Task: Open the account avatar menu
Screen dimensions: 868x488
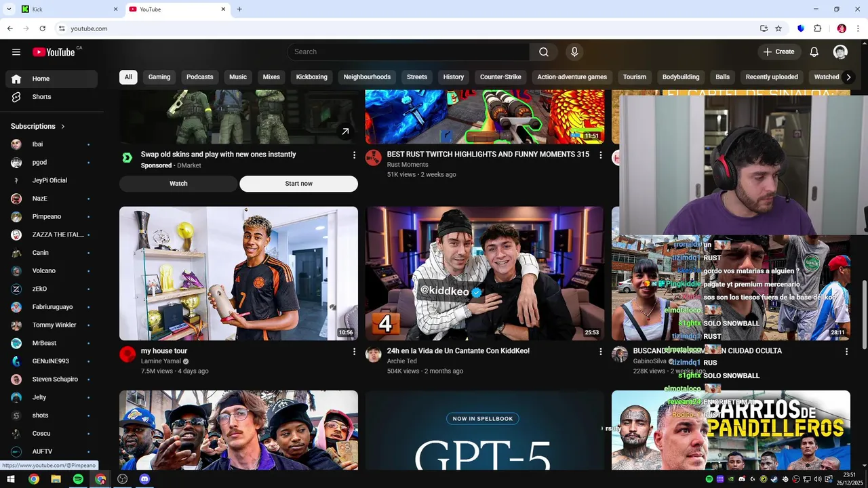Action: (x=840, y=52)
